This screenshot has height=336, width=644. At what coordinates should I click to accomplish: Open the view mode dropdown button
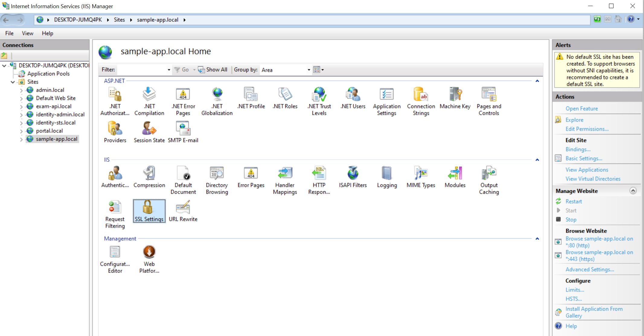319,70
